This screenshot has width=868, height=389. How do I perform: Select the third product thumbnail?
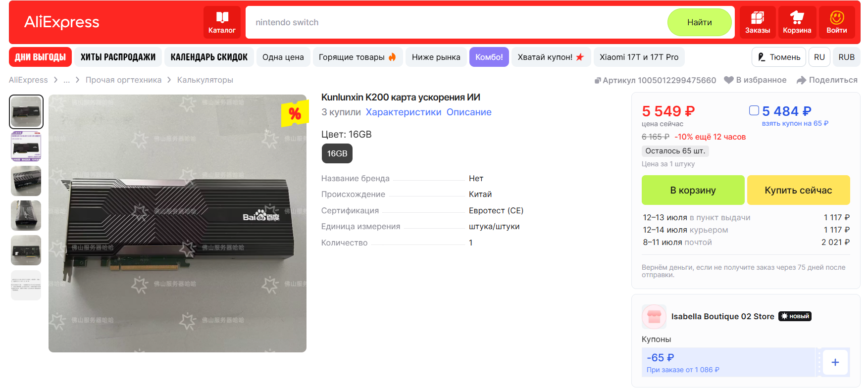[26, 181]
